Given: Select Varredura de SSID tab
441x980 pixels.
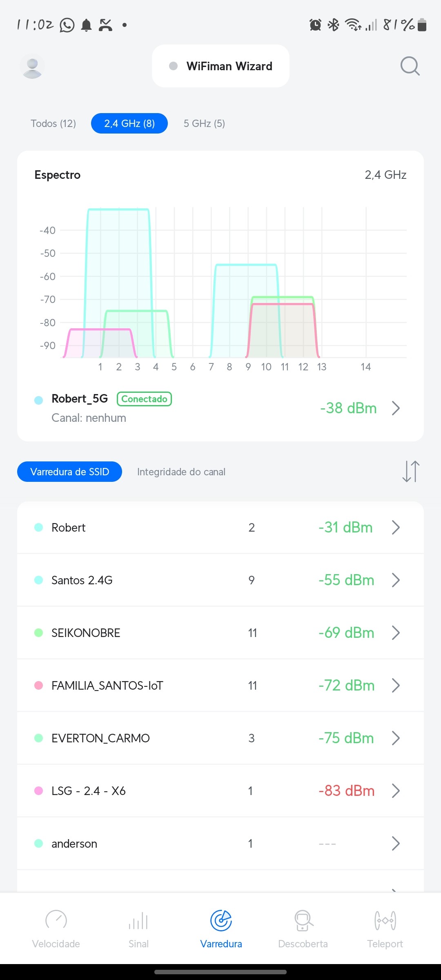Looking at the screenshot, I should (69, 472).
